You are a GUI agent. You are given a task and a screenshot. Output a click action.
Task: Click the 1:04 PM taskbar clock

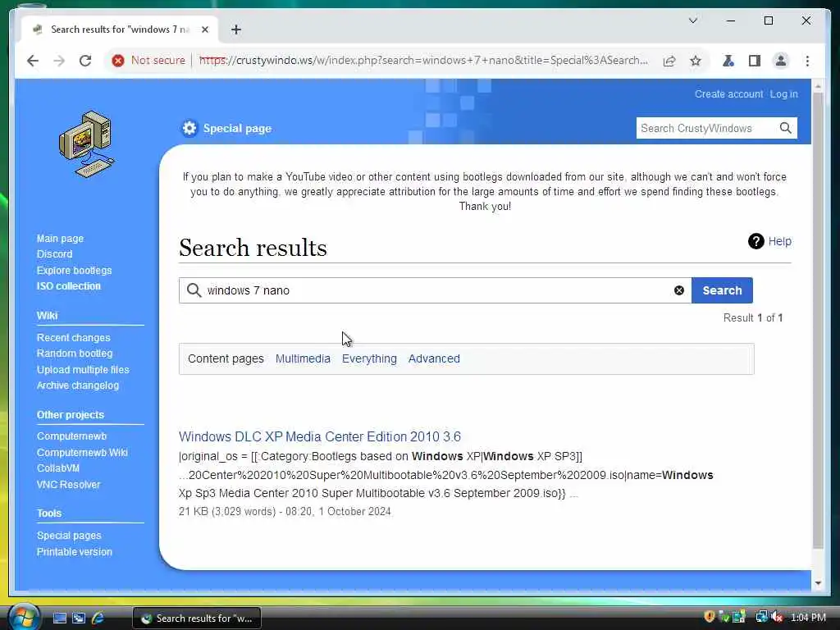pyautogui.click(x=808, y=618)
